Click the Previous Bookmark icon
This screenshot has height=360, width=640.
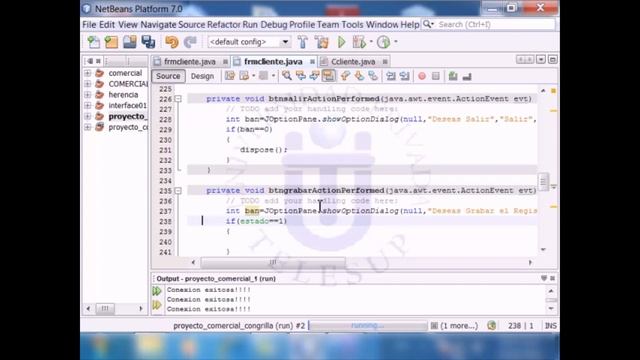[x=345, y=76]
